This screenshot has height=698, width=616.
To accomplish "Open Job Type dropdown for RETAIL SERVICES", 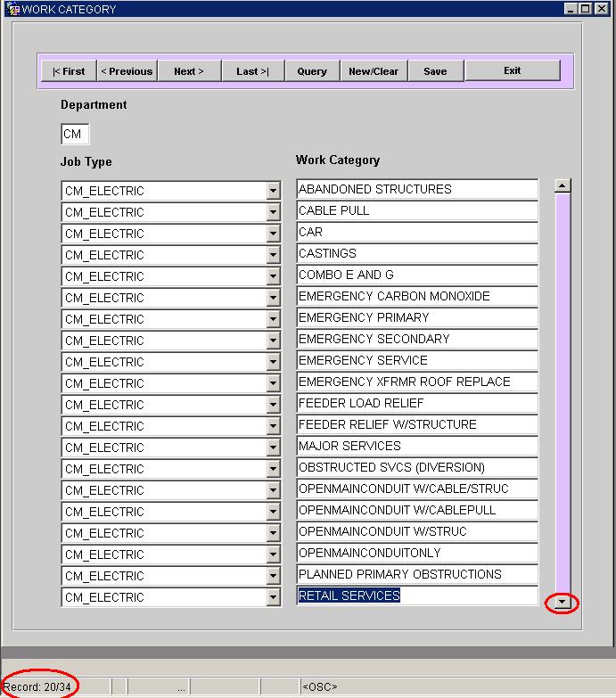I will pos(274,597).
